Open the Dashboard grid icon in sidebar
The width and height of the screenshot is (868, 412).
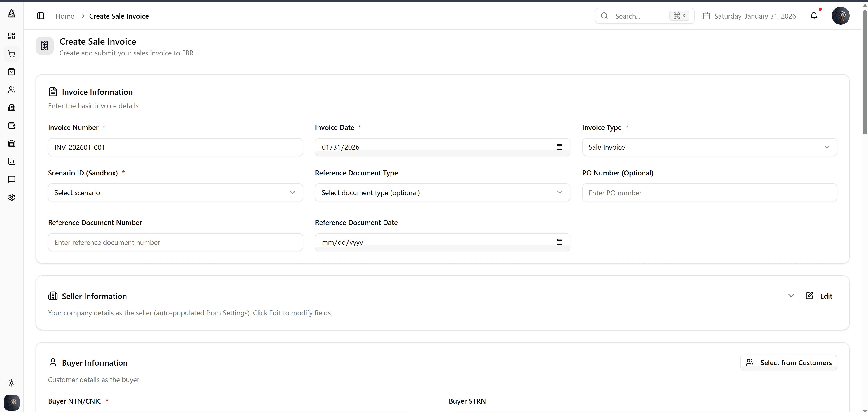pyautogui.click(x=12, y=36)
